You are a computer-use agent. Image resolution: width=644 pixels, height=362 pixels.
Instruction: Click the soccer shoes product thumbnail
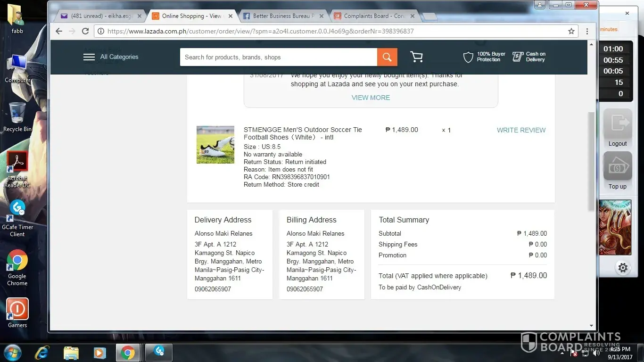[215, 145]
